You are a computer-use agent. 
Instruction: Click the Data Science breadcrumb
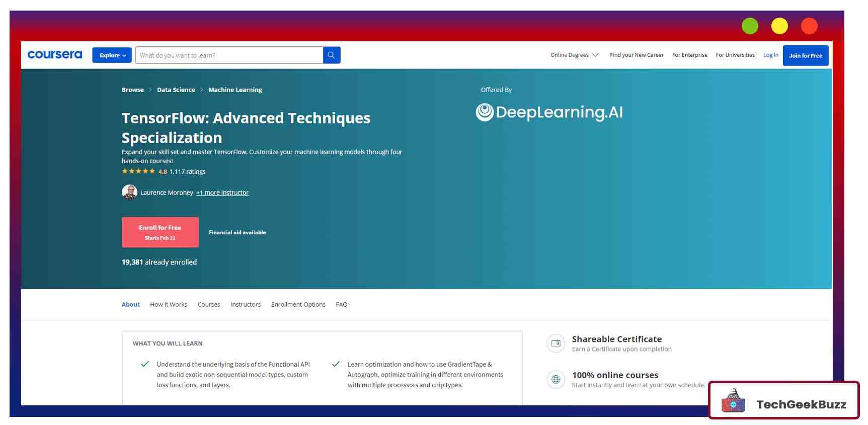coord(176,90)
